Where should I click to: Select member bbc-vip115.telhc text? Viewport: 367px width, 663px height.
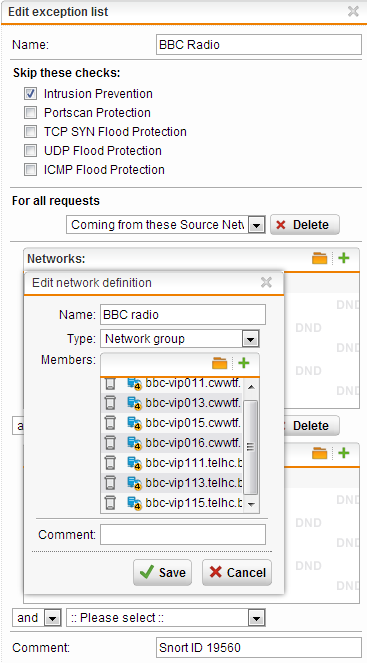pos(194,502)
